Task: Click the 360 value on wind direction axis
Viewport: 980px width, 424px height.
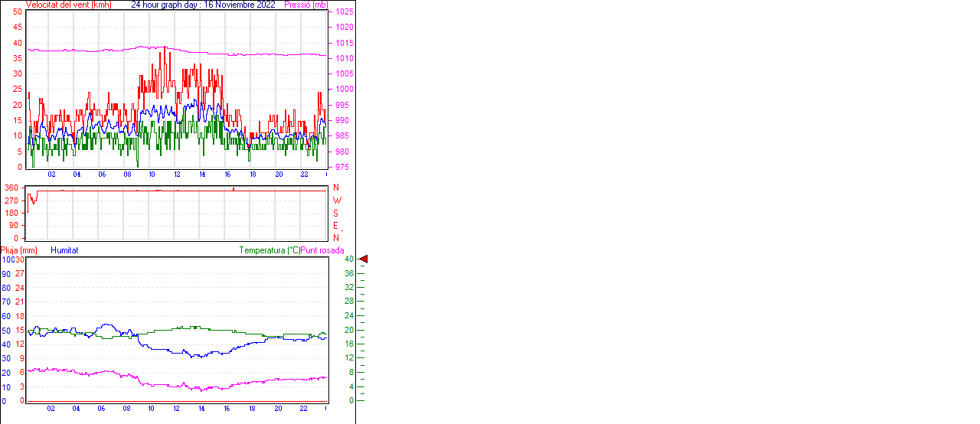Action: coord(11,188)
